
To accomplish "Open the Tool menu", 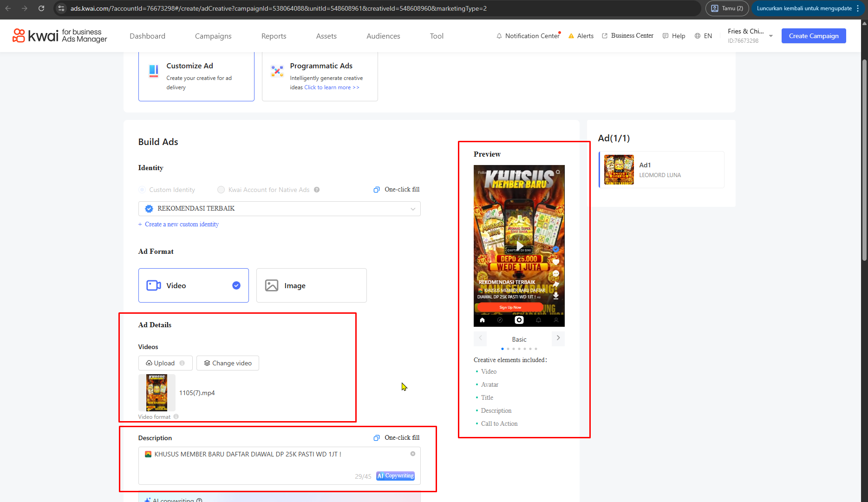I will (x=437, y=36).
